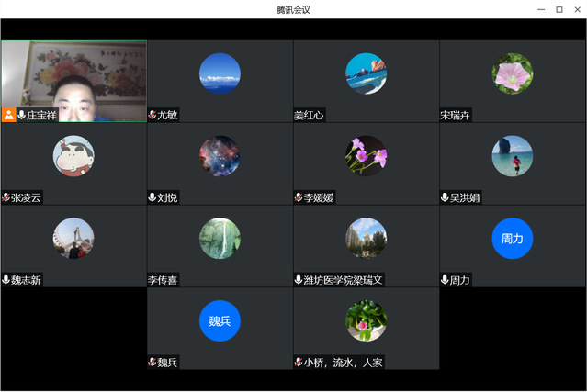Click the muted mic icon beside 小桥，流水，人家
This screenshot has width=587, height=392.
pos(299,363)
